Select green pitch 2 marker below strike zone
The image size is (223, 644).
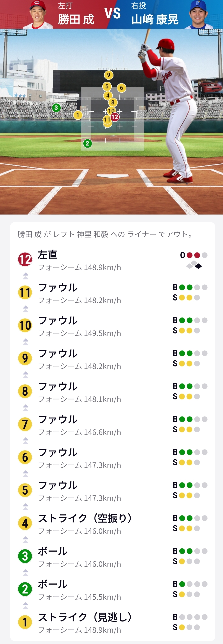tap(87, 144)
